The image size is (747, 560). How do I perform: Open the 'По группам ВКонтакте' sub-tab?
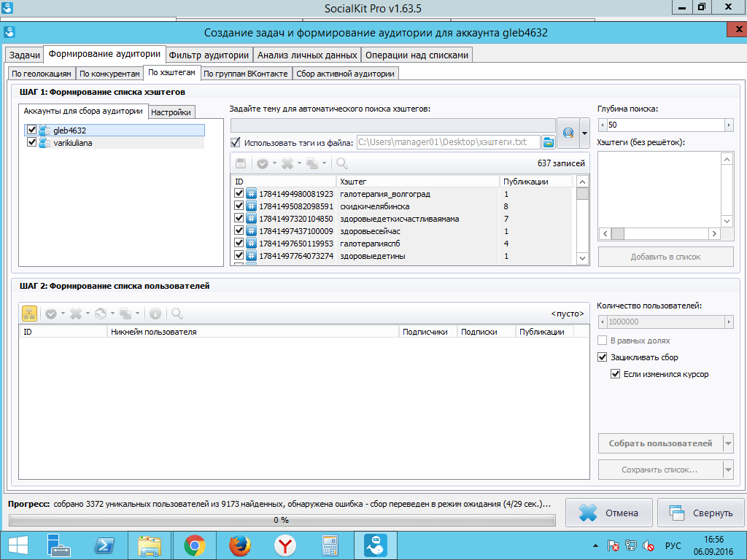tap(246, 74)
